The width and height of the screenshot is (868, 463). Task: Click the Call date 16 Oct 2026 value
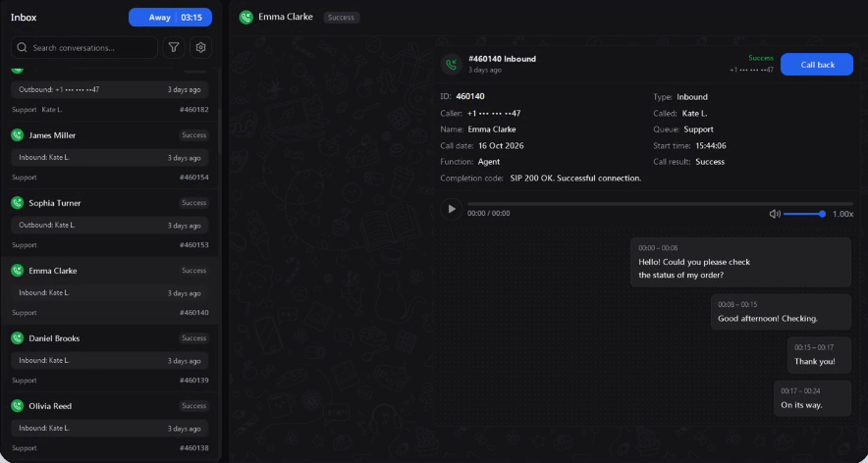tap(501, 145)
